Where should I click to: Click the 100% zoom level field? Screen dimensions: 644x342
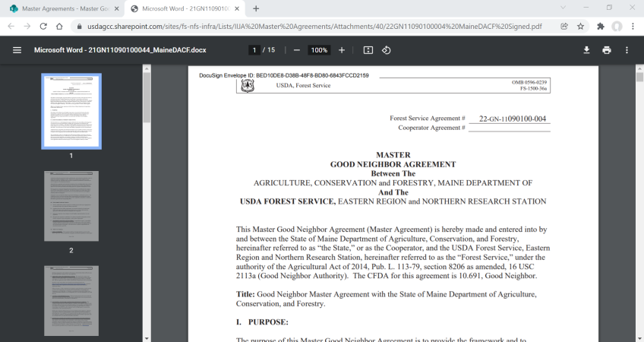319,50
